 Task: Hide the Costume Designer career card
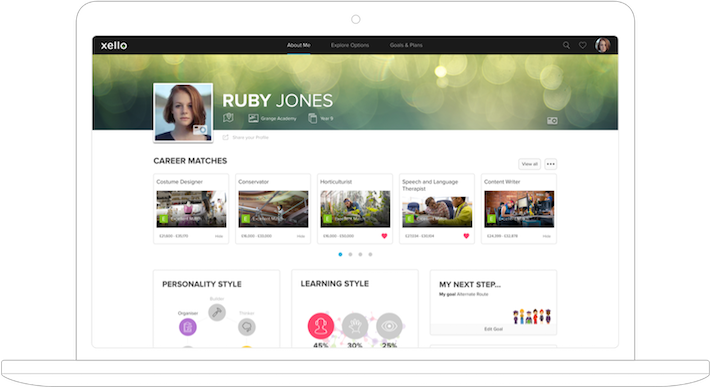219,236
